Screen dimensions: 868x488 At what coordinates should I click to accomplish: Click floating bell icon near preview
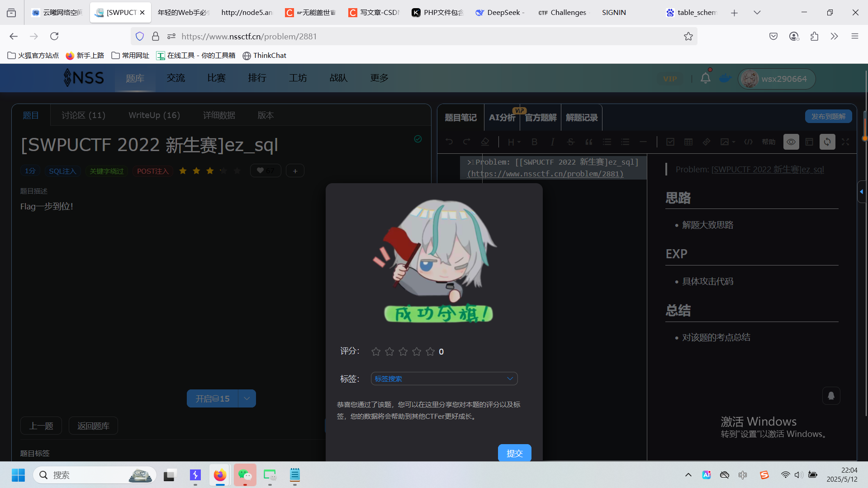831,396
